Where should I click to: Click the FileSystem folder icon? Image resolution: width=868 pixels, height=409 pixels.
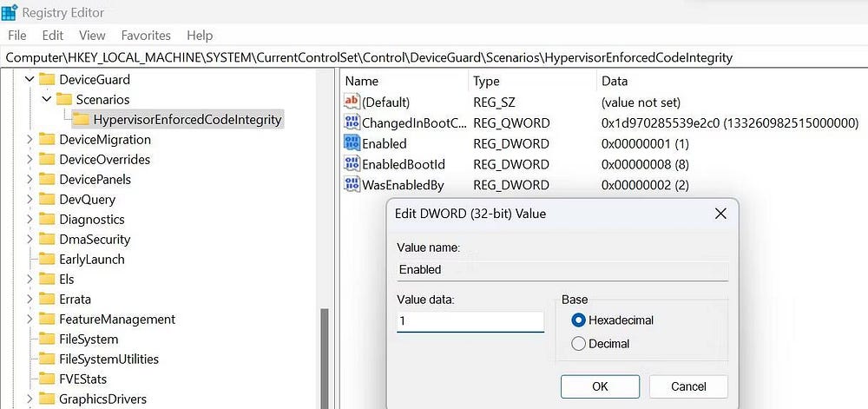47,340
